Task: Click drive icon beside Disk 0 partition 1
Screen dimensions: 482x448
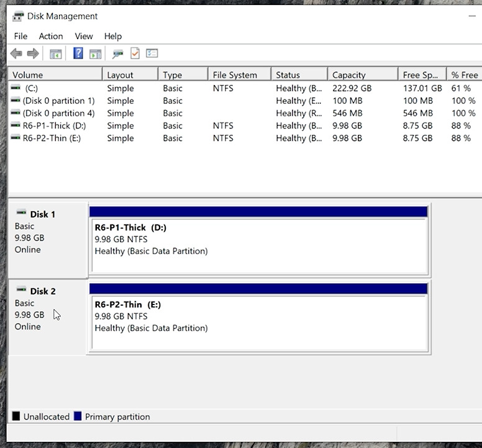Action: 16,100
